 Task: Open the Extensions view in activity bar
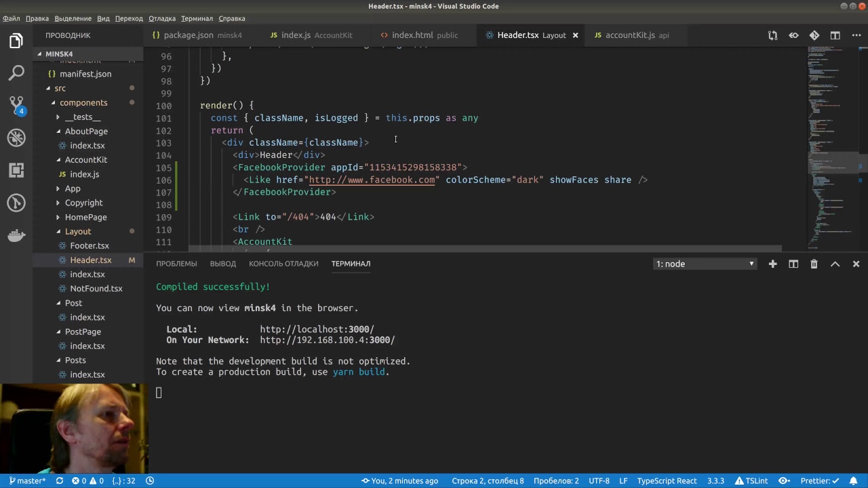pyautogui.click(x=16, y=170)
